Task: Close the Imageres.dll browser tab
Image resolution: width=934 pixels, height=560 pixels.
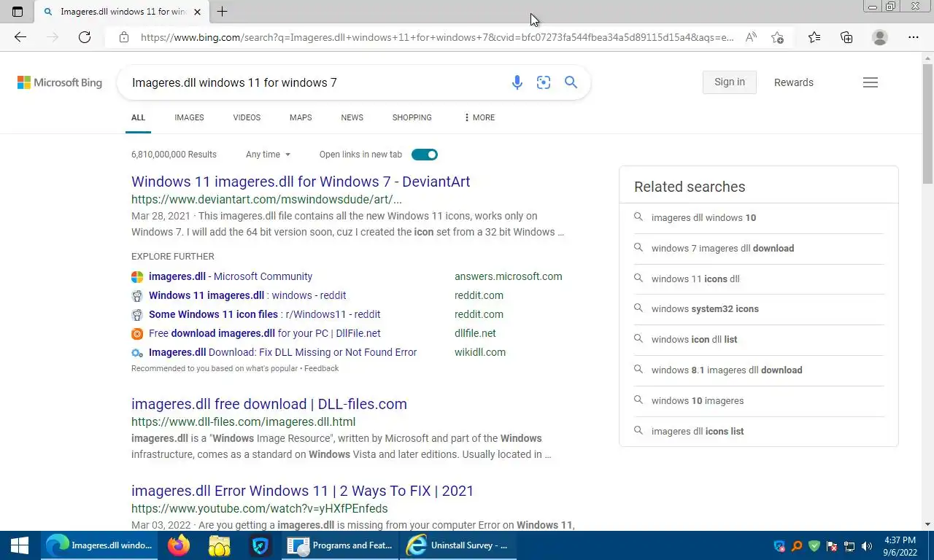Action: tap(197, 12)
